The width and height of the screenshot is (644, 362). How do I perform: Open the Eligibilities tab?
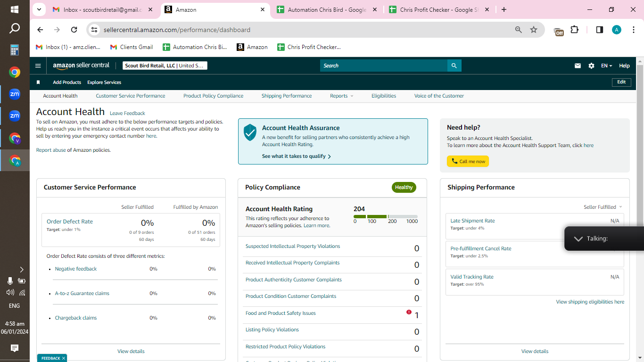[384, 96]
